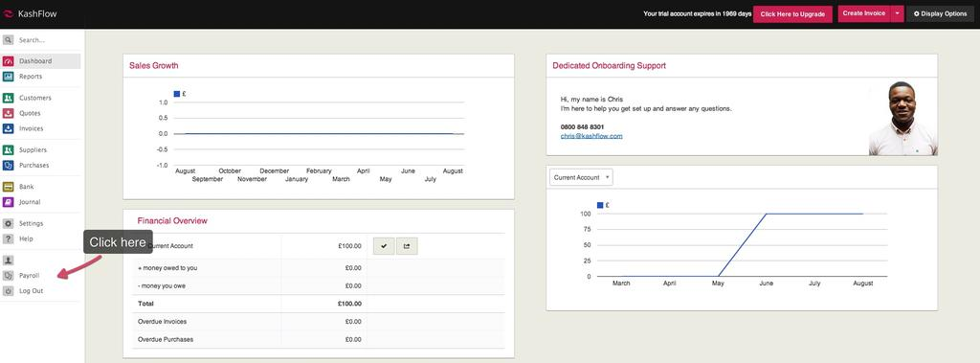Open Display Options
The image size is (980, 363).
point(940,13)
